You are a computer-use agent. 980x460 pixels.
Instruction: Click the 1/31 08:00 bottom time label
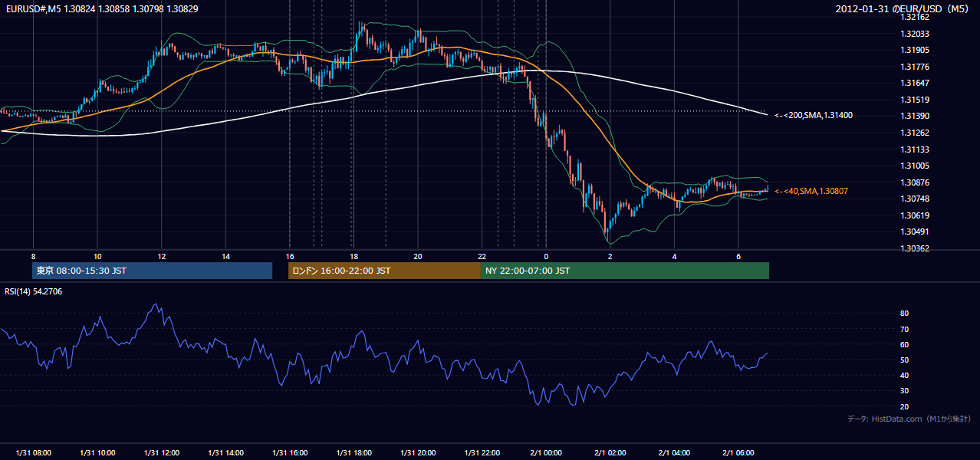tap(33, 453)
